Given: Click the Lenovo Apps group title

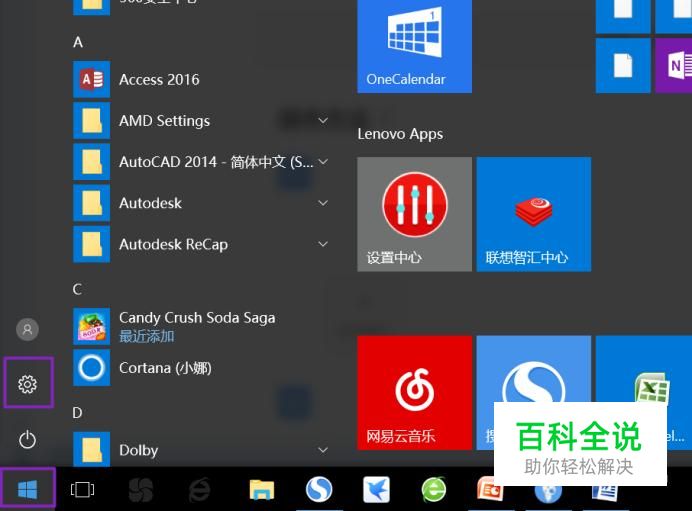Looking at the screenshot, I should 400,134.
